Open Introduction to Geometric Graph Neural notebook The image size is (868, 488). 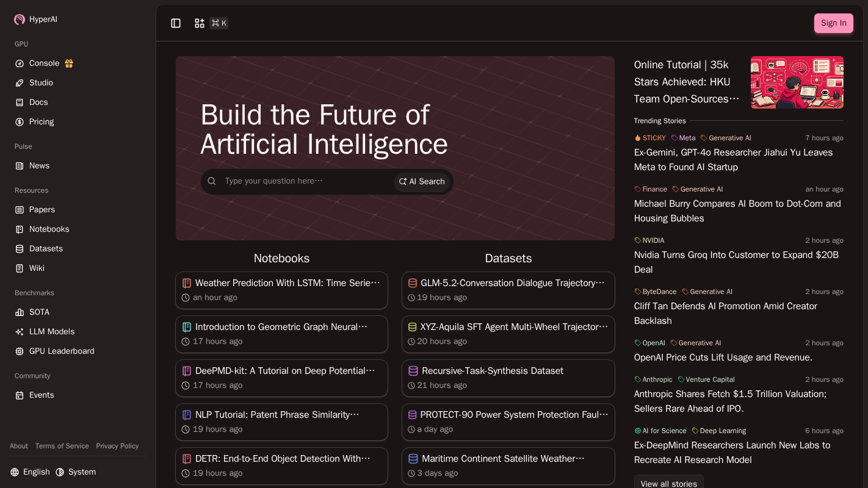pyautogui.click(x=281, y=334)
